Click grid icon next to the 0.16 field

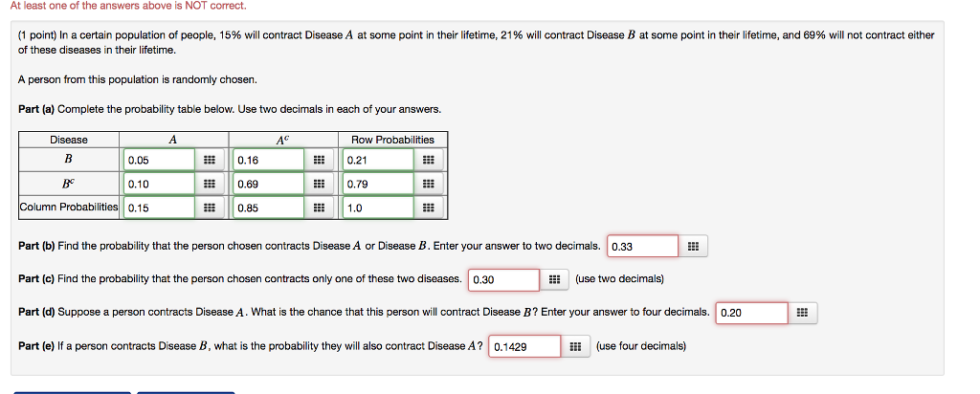pyautogui.click(x=319, y=160)
